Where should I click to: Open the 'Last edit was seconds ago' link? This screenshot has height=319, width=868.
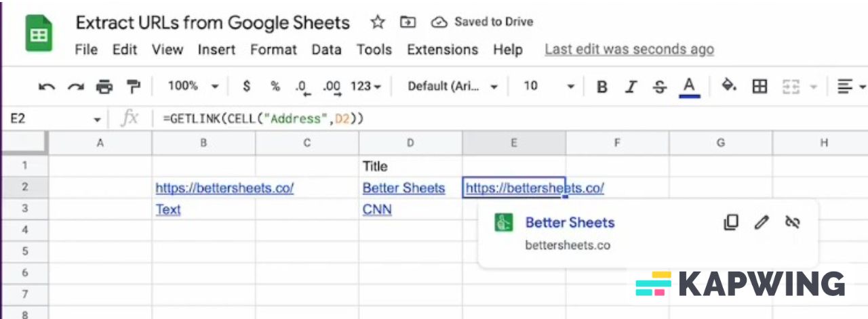(629, 49)
